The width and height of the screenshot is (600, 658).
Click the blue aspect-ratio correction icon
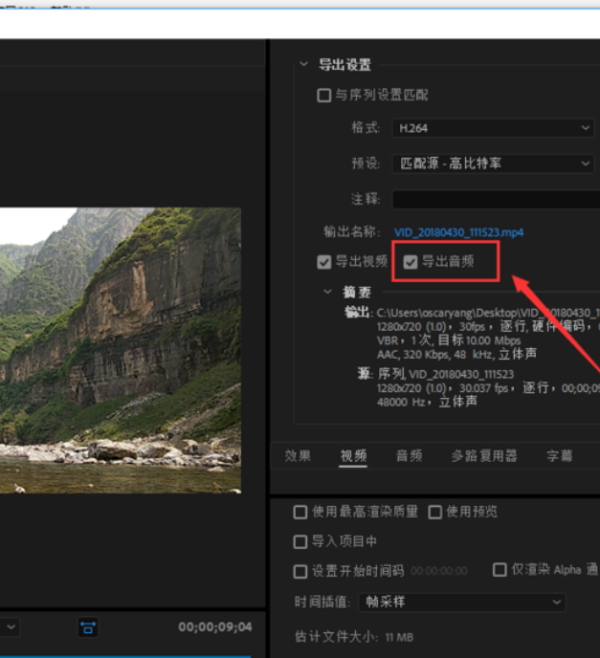coord(88,628)
